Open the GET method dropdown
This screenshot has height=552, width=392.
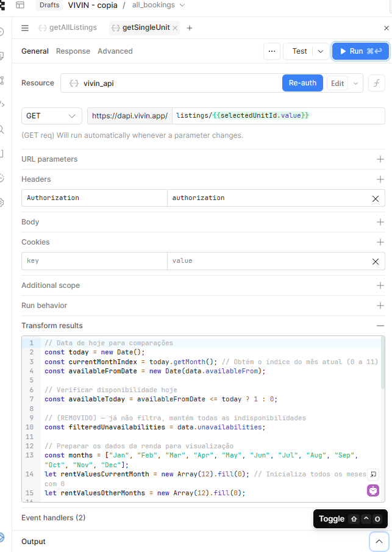(x=52, y=116)
